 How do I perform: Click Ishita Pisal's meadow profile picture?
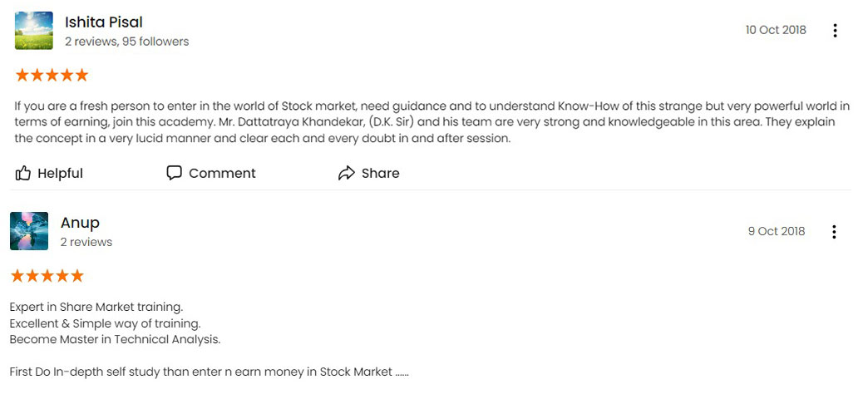pos(34,31)
